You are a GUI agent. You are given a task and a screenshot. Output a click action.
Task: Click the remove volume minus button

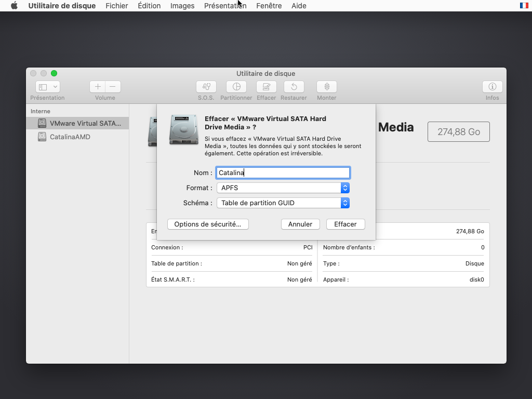tap(113, 87)
